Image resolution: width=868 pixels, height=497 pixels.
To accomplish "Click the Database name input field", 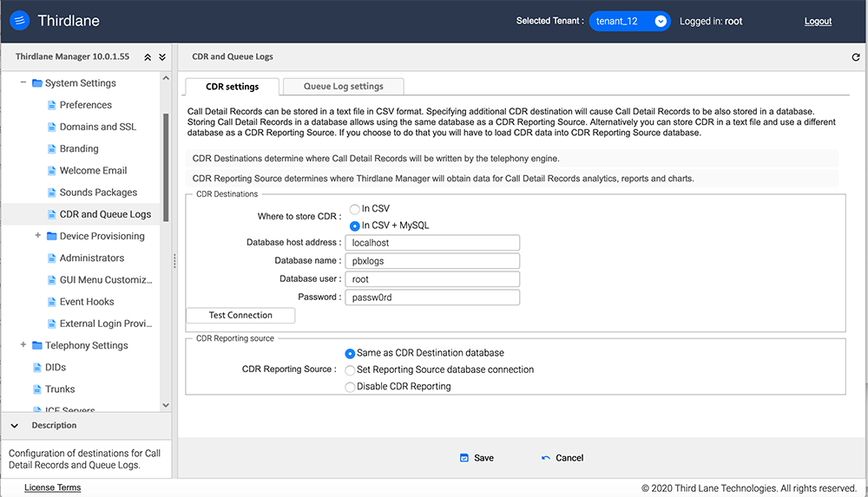I will pos(432,261).
